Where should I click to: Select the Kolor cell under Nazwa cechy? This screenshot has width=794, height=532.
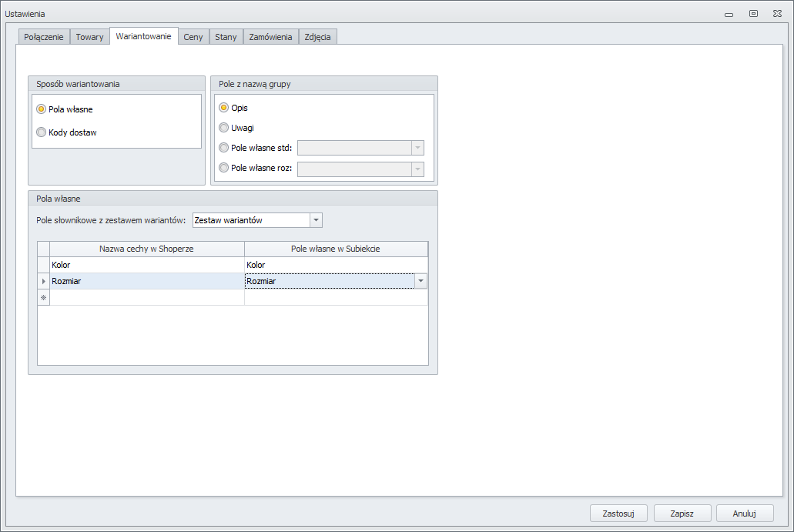pyautogui.click(x=147, y=265)
